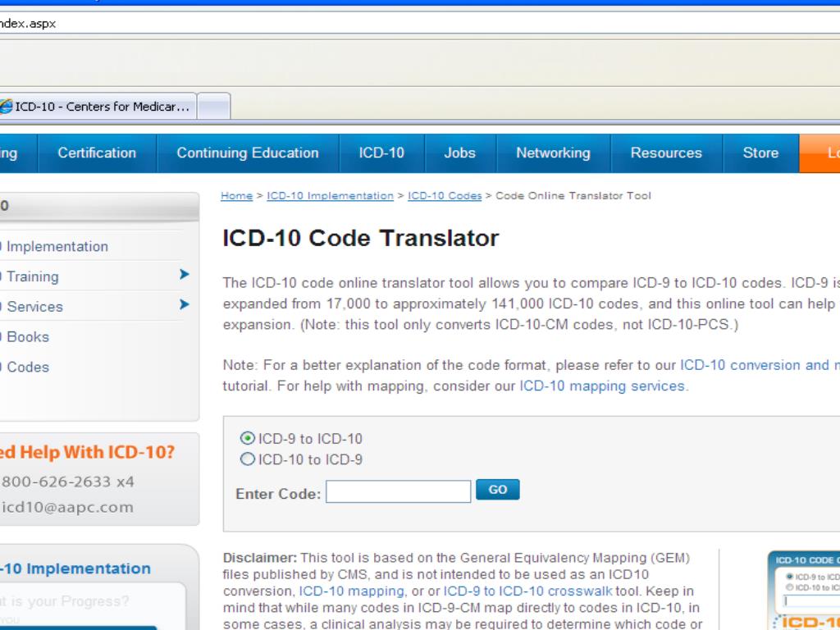The image size is (840, 630).
Task: Open a new blank browser tab
Action: tap(214, 106)
